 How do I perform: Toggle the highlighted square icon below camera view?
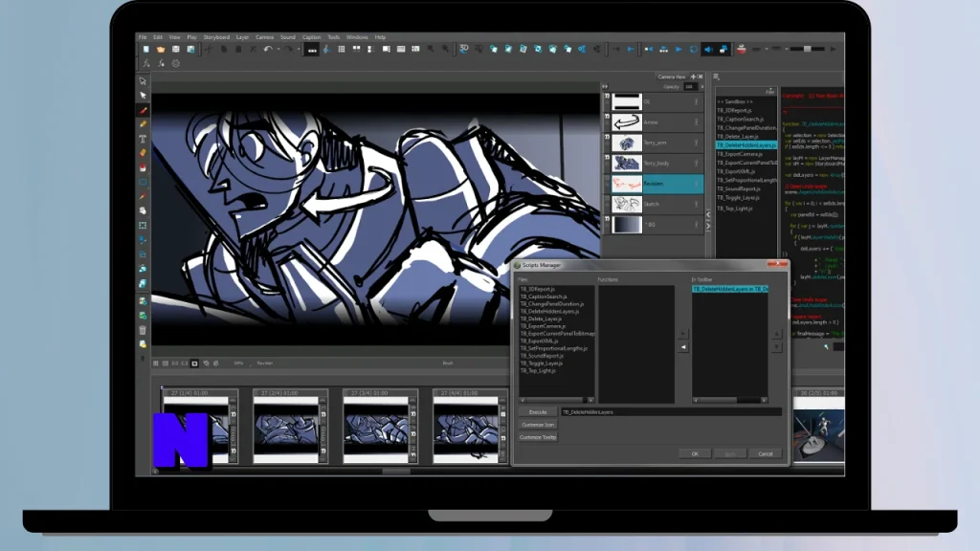tap(194, 363)
